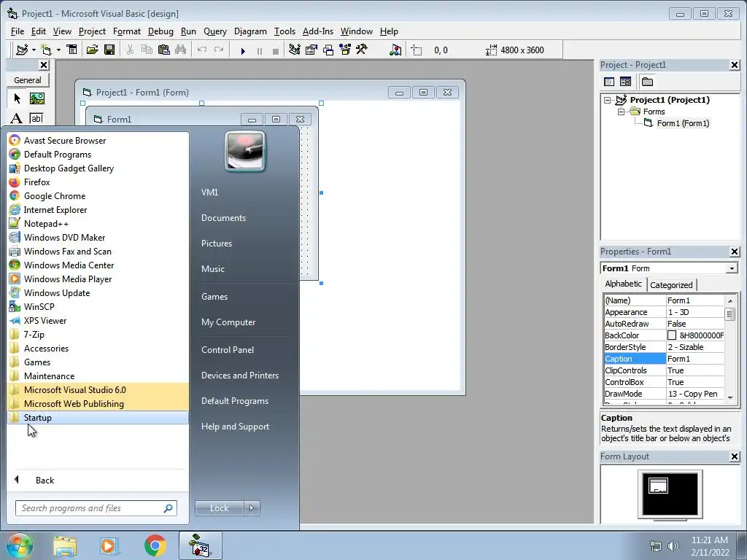The image size is (747, 560).
Task: Expand the Microsoft Visual Studio 6.0 folder
Action: [98, 390]
